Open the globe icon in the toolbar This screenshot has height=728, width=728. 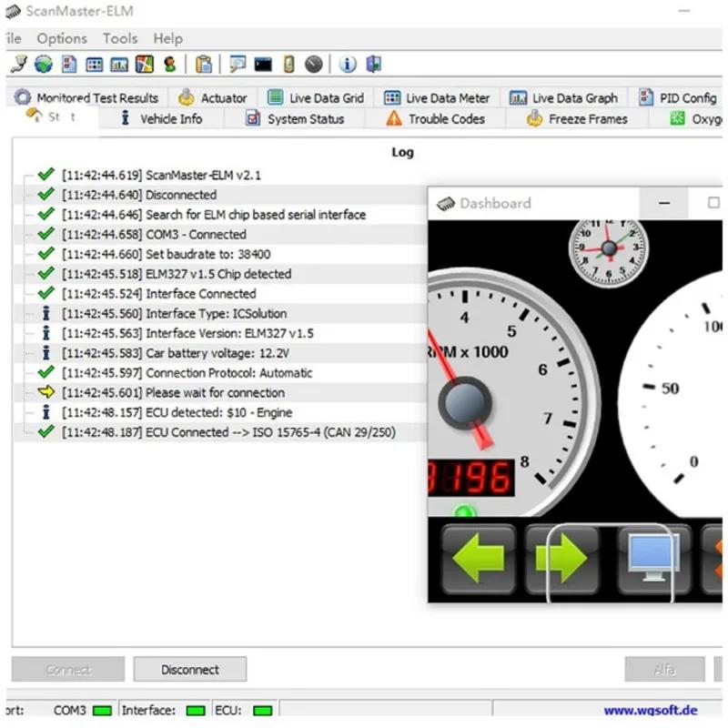click(x=42, y=64)
